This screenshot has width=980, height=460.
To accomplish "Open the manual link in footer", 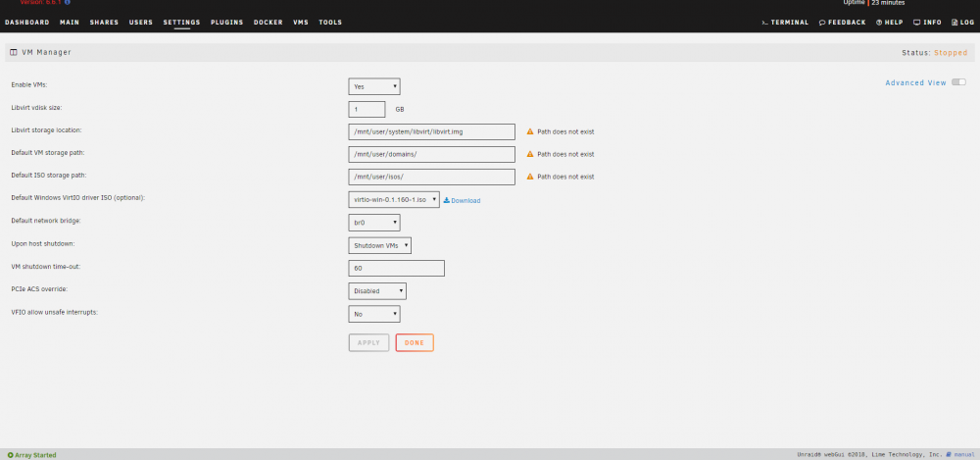I will [x=964, y=455].
